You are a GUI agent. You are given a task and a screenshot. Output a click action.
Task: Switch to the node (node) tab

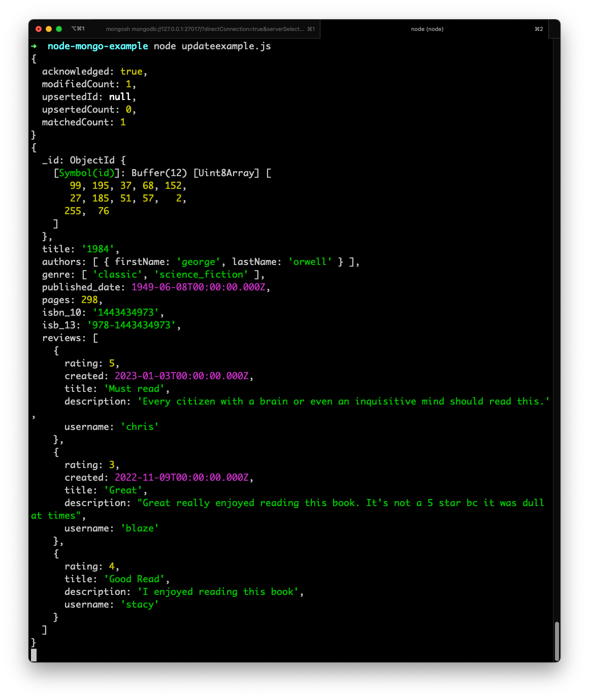click(x=427, y=29)
